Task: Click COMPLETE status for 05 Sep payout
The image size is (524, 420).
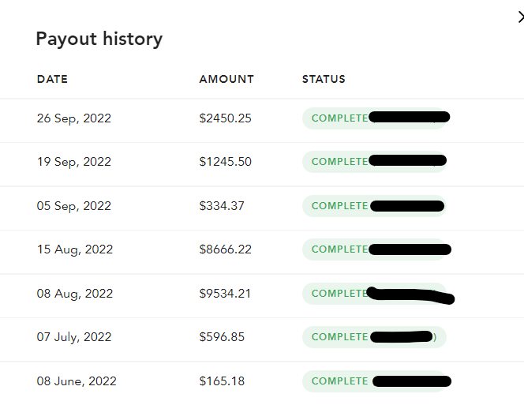Action: tap(339, 206)
